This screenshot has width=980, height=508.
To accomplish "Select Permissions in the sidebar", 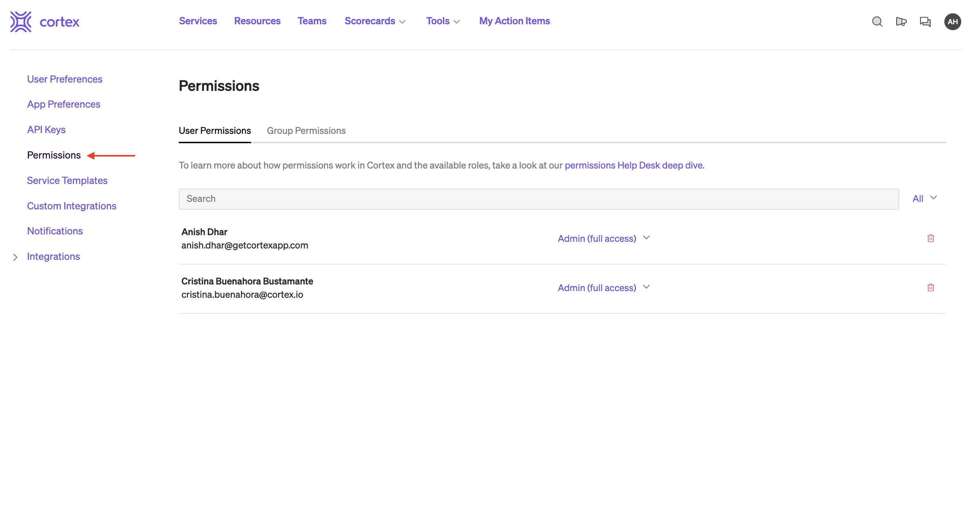I will tap(54, 155).
